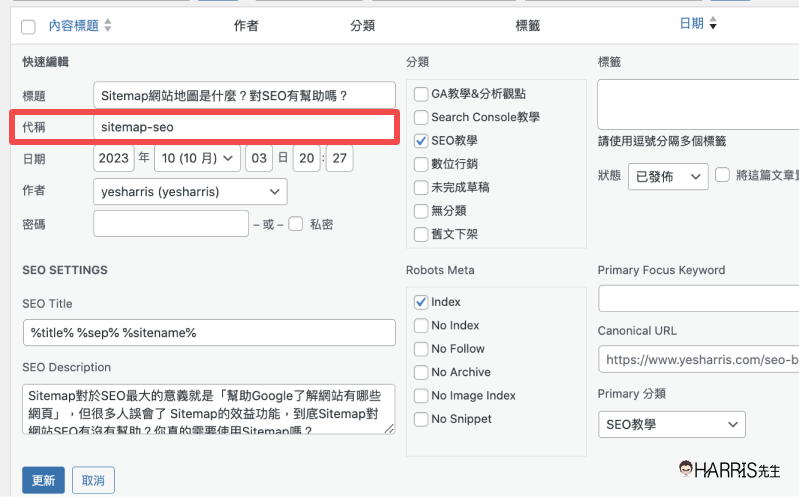
Task: Check the 數位行銷 category
Action: [x=421, y=165]
